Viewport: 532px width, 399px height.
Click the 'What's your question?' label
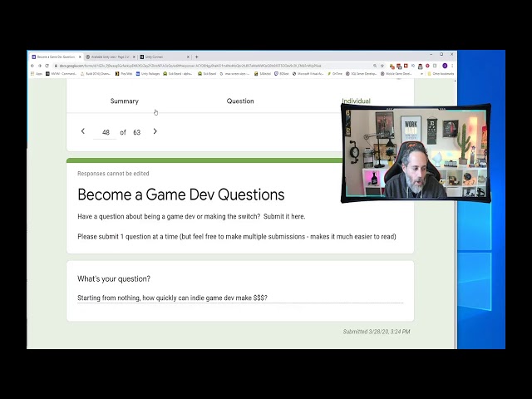pyautogui.click(x=114, y=279)
